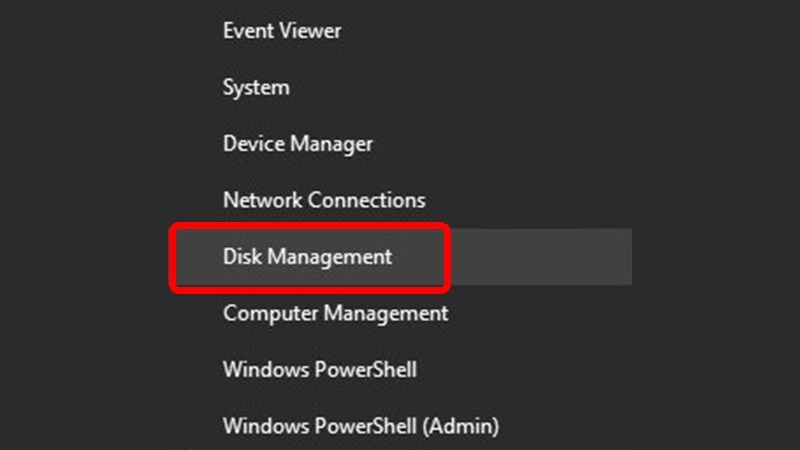
Task: Open the Event Viewer log tool
Action: point(282,31)
